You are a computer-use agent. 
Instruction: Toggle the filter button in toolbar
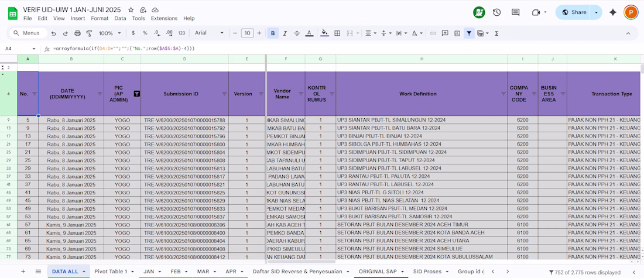469,33
